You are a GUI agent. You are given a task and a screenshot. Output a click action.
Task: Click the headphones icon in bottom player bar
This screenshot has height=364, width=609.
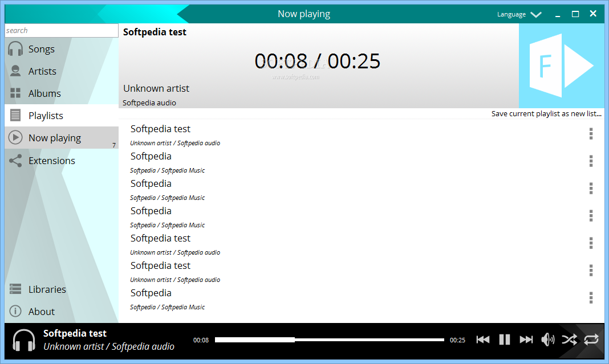[x=24, y=340]
